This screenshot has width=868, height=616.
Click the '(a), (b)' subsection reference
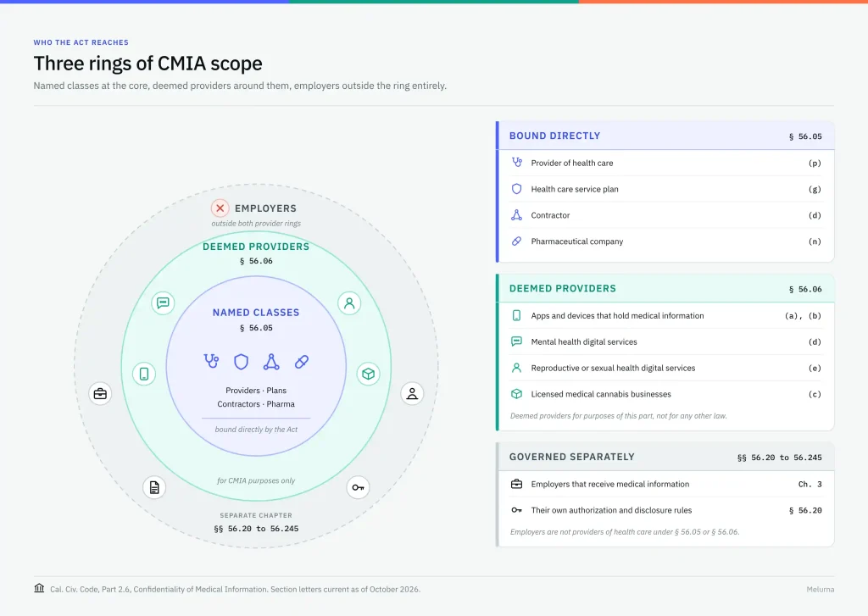pos(804,316)
